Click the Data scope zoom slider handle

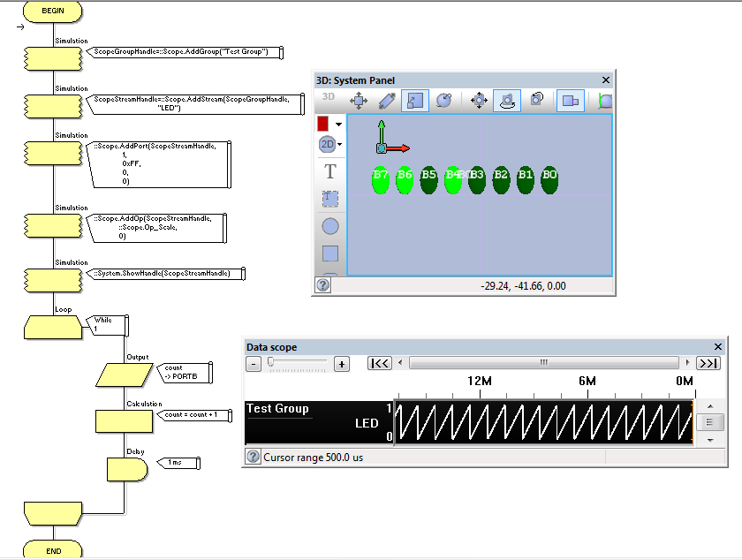pos(270,362)
